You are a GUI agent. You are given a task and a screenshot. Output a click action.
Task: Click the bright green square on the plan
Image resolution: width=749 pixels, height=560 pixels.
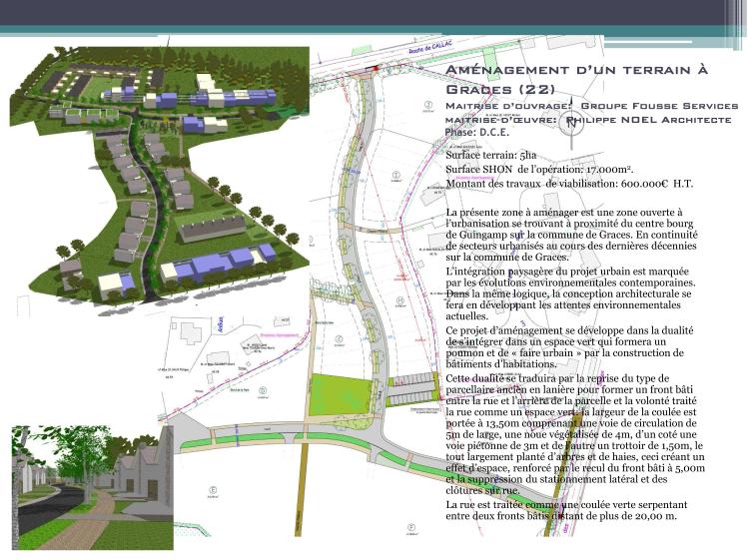tap(340, 394)
